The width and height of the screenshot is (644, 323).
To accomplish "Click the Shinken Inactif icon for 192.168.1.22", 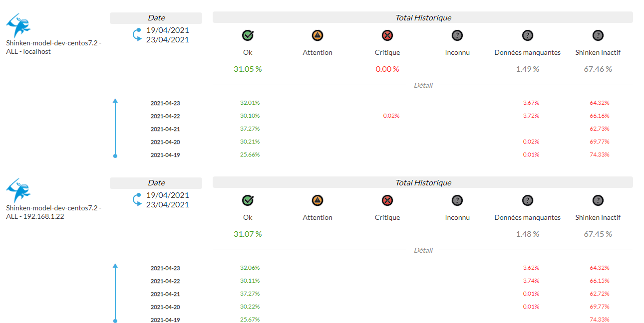I will 598,200.
